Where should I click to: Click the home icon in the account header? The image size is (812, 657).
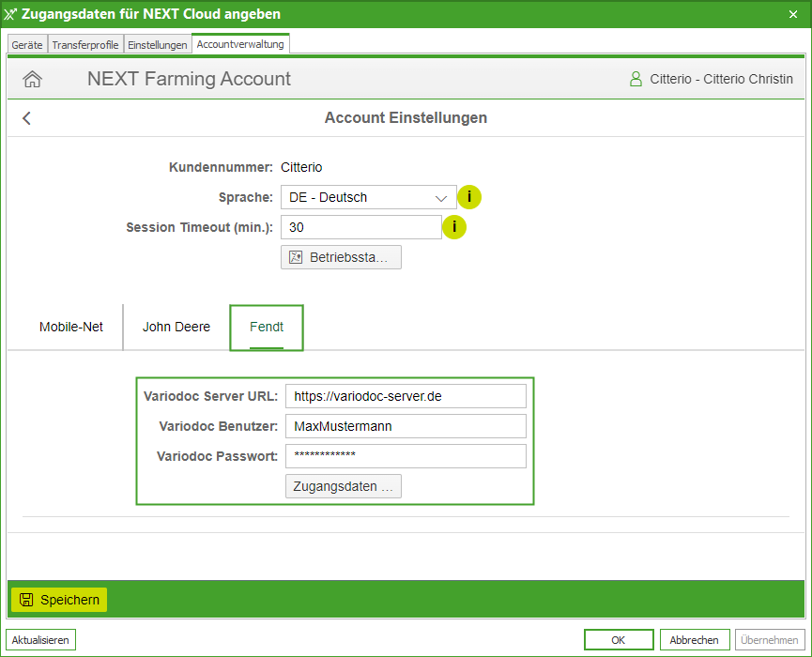(x=32, y=80)
